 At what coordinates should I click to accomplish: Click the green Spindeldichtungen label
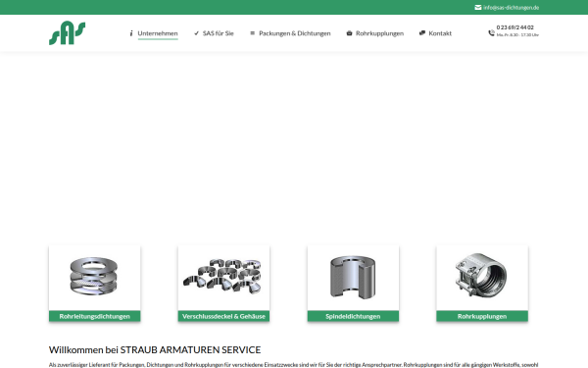coord(353,316)
